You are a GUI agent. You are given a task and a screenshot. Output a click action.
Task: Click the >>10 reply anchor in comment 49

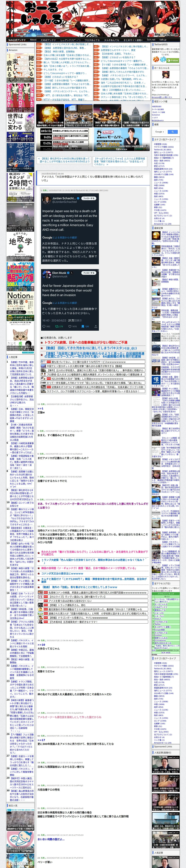point(41,645)
